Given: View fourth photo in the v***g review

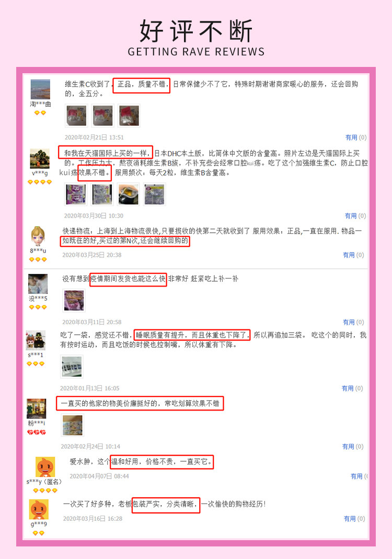Looking at the screenshot, I should pyautogui.click(x=155, y=195).
